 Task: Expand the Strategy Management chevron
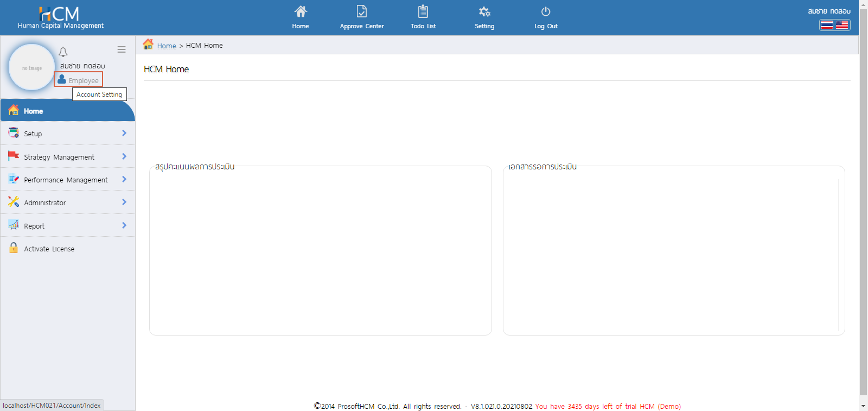(124, 156)
